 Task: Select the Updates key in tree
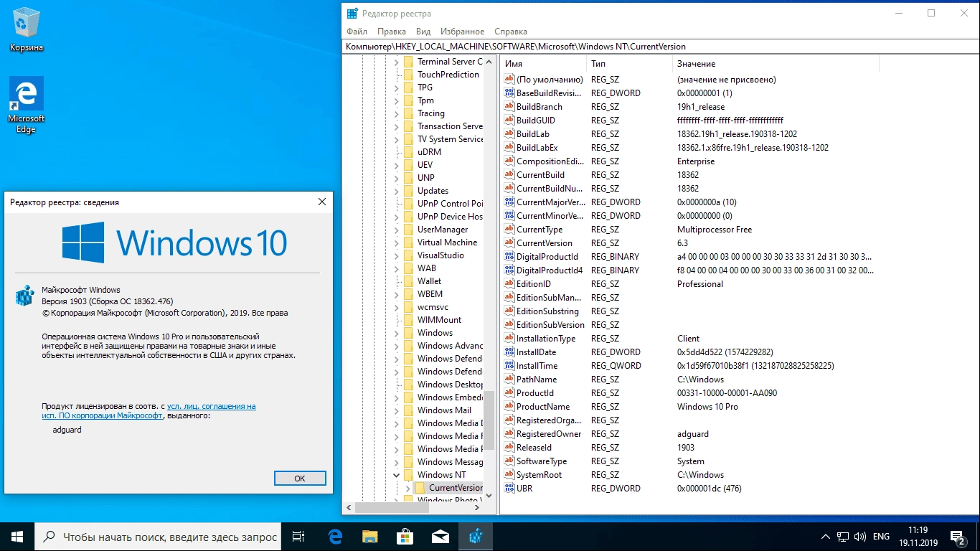click(433, 190)
